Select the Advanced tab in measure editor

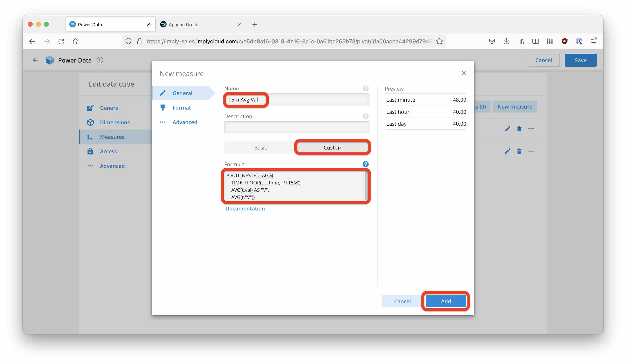pos(185,122)
